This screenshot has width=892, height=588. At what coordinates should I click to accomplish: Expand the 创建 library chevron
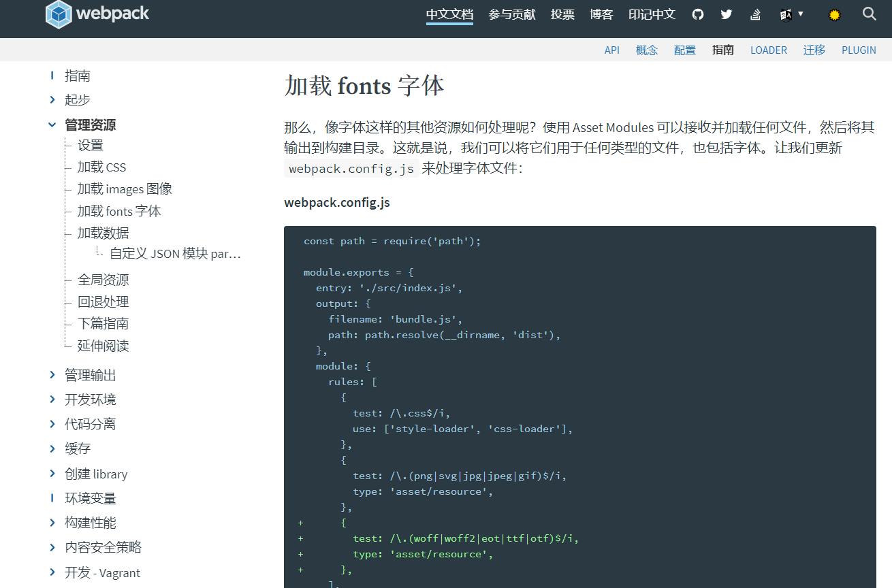click(52, 473)
